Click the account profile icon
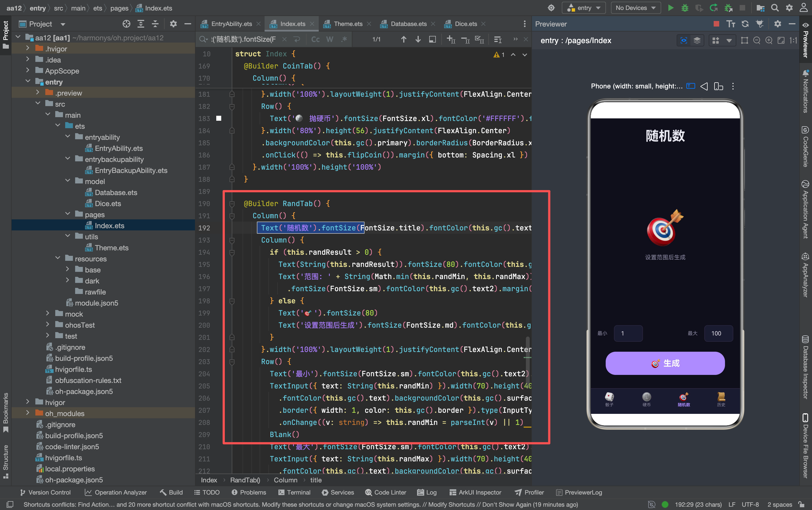Viewport: 812px width, 510px height. (x=804, y=8)
